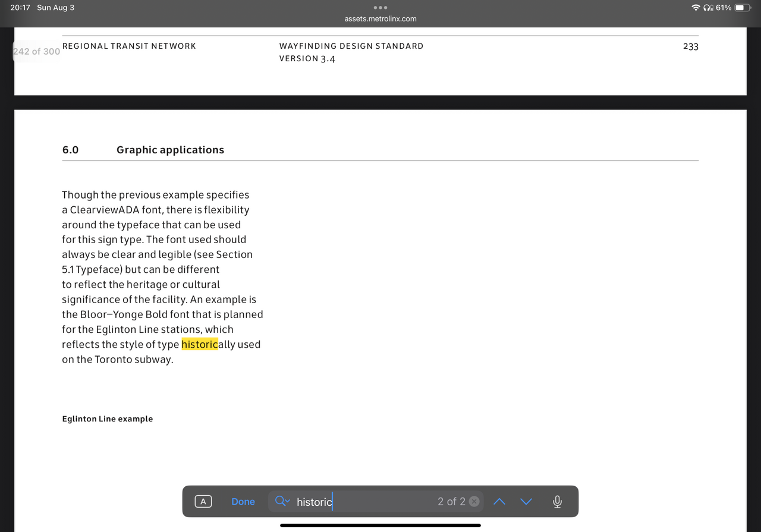Tap the keyboard 'A' icon in find bar
This screenshot has width=761, height=532.
[x=203, y=502]
